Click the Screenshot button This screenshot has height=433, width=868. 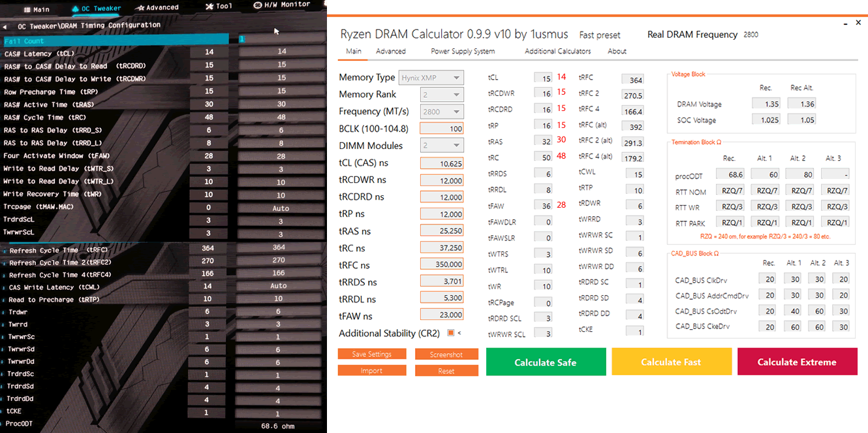tap(446, 354)
